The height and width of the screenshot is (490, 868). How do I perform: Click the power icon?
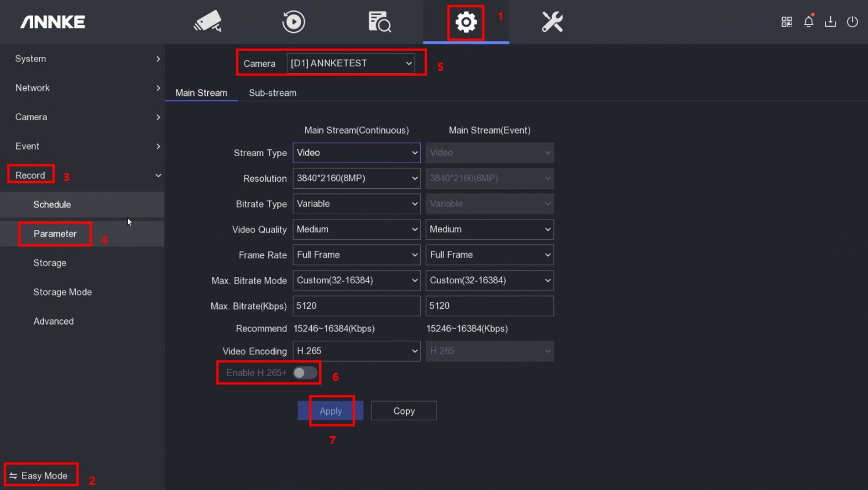[852, 22]
